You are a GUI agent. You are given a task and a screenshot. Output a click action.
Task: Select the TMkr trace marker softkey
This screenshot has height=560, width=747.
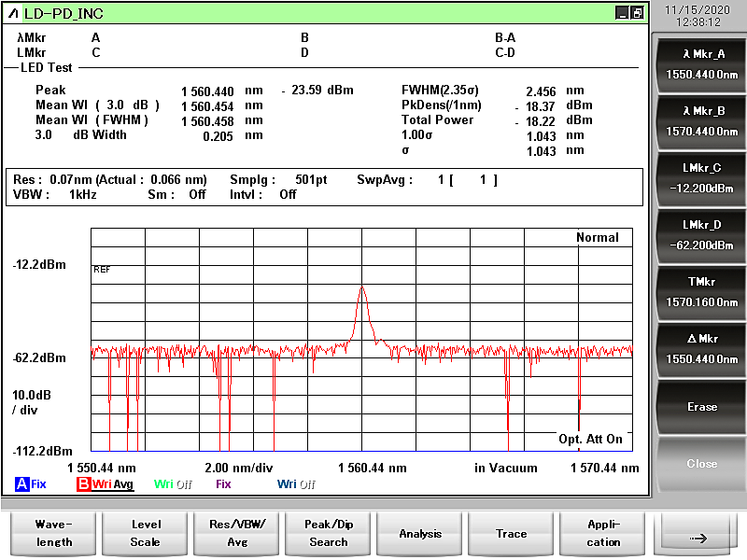[x=702, y=292]
